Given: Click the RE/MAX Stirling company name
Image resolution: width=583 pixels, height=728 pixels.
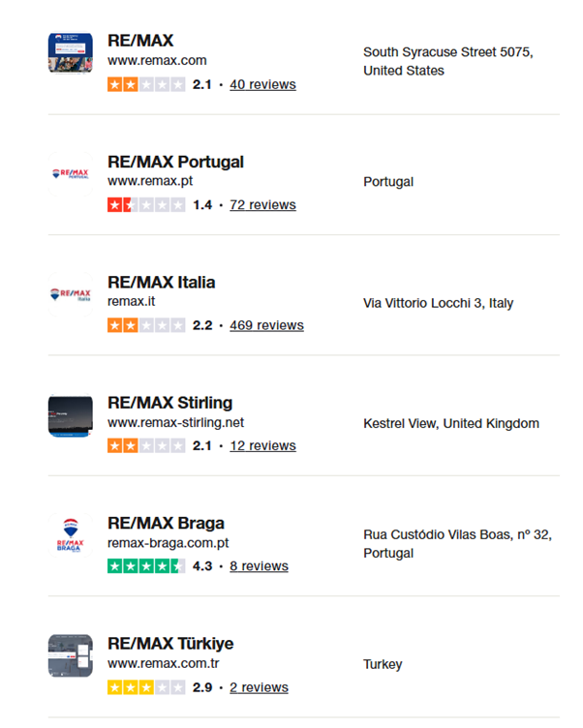Looking at the screenshot, I should pos(170,403).
